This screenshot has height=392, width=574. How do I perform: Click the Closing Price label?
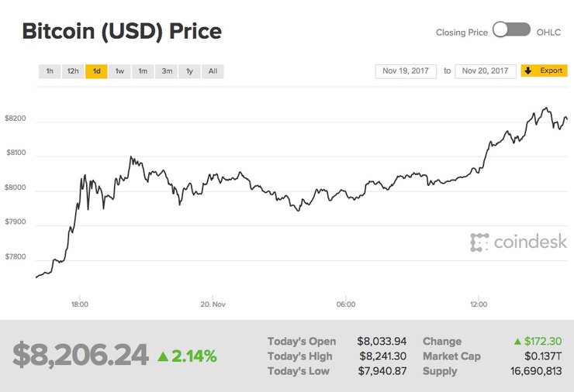tap(462, 32)
